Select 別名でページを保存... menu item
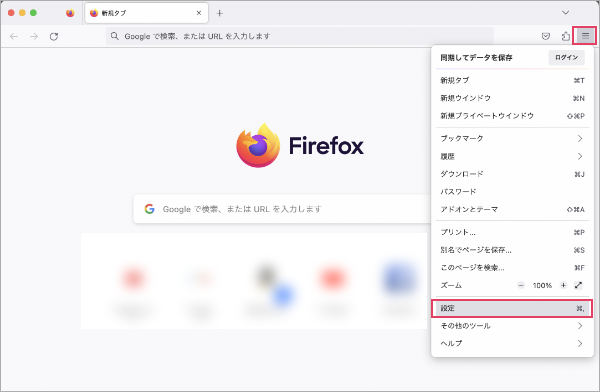This screenshot has height=392, width=600. [x=512, y=250]
